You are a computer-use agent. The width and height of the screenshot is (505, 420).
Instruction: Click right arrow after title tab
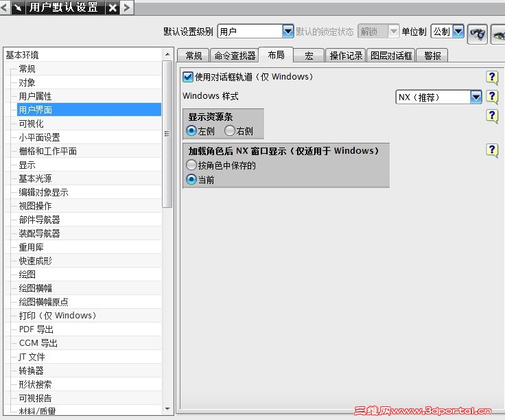pos(127,7)
